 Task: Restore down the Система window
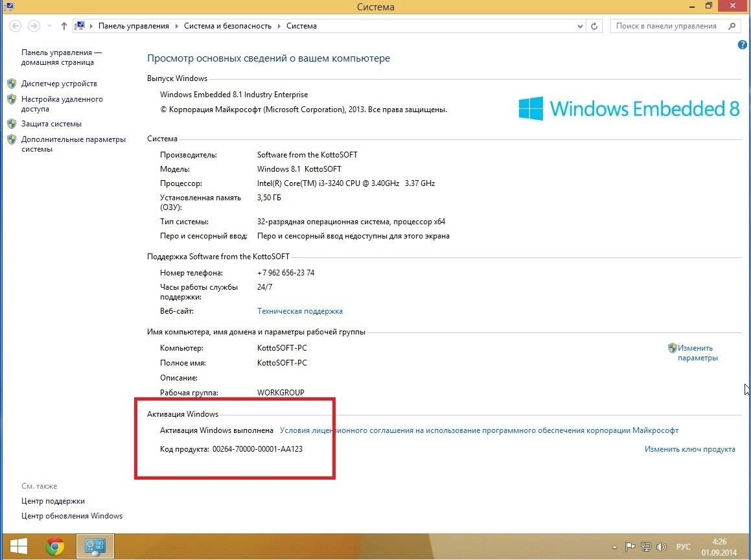(x=709, y=6)
